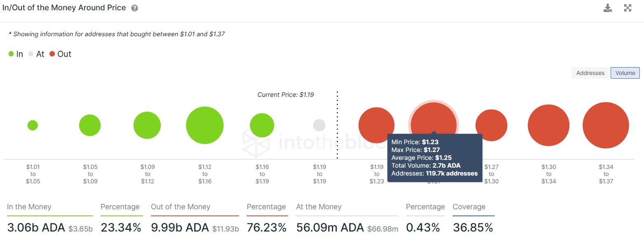Click the In the Money value 3.06b ADA
Screen dimensions: 644x241
click(x=36, y=227)
